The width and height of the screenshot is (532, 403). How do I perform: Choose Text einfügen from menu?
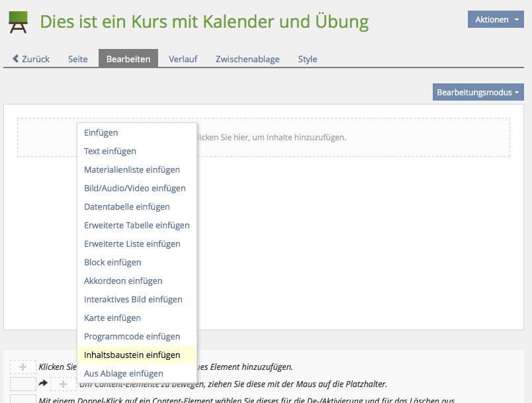pos(110,152)
